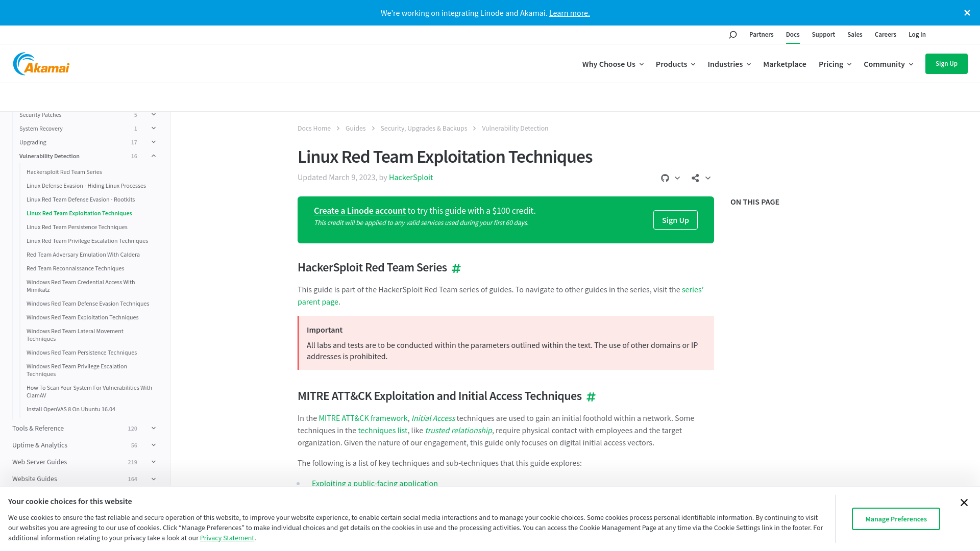Click the Manage Preferences button

click(x=896, y=519)
